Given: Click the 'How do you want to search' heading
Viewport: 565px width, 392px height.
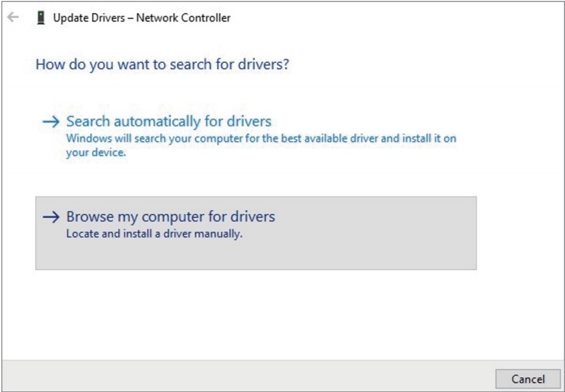Looking at the screenshot, I should 162,65.
